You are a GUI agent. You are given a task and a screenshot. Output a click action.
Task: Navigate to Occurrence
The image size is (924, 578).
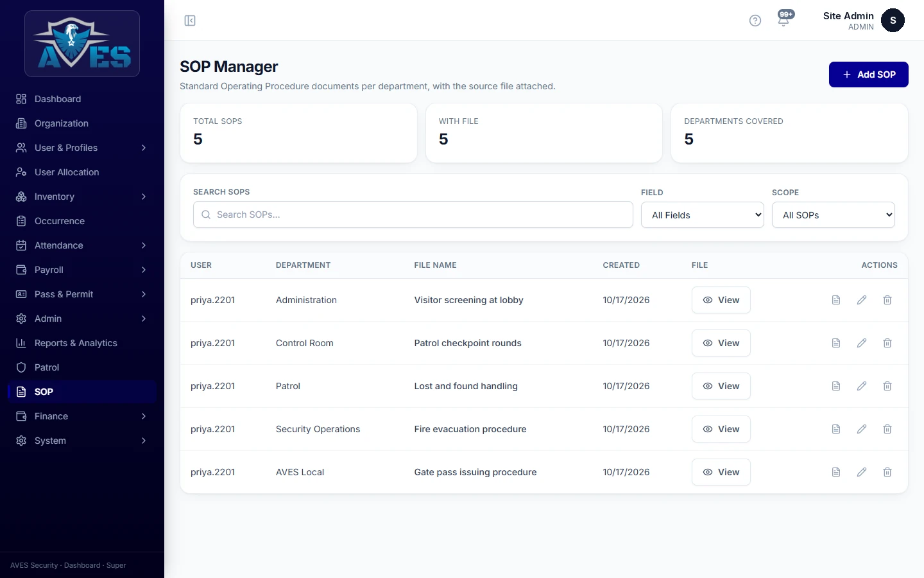tap(82, 221)
